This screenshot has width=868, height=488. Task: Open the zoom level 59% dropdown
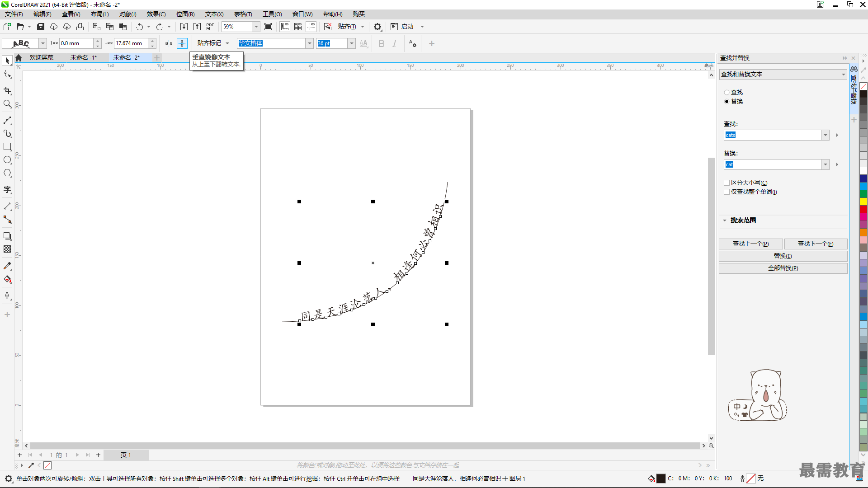(x=256, y=27)
